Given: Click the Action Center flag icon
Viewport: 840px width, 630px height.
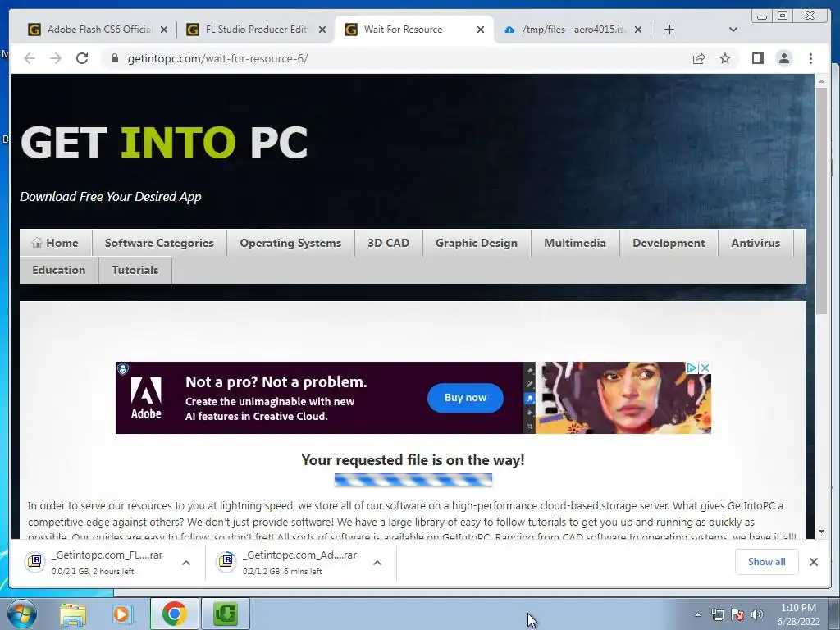Looking at the screenshot, I should [x=737, y=614].
